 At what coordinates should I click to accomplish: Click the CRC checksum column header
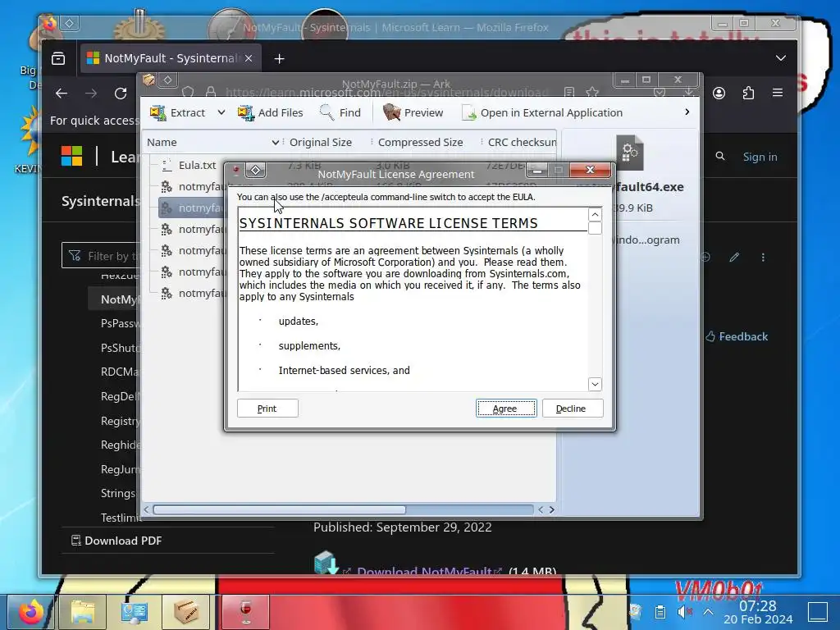(x=521, y=142)
